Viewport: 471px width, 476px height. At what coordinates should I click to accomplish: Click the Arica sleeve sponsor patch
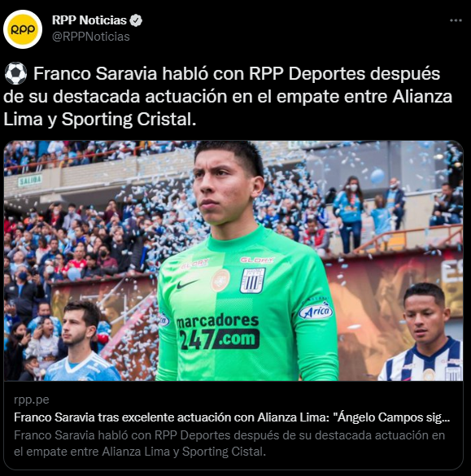316,311
